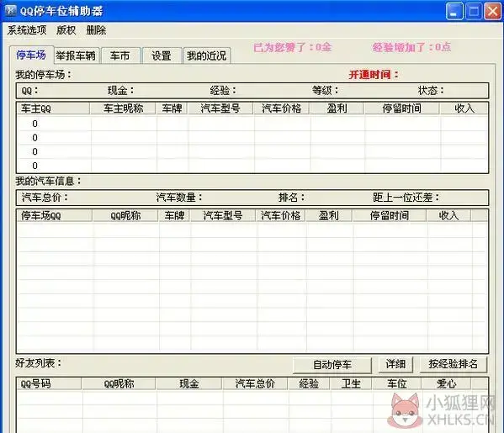The height and width of the screenshot is (433, 504).
Task: Click the QQ号码 column header
Action: coord(49,384)
